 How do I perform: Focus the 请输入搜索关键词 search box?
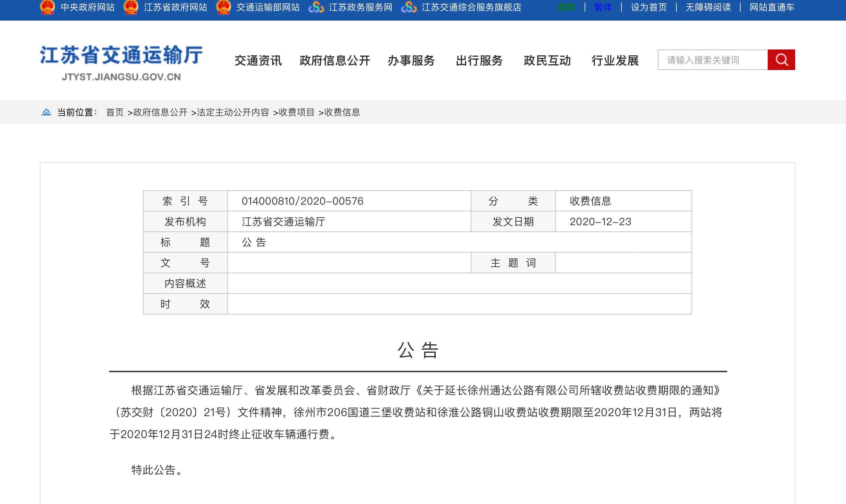click(x=713, y=60)
